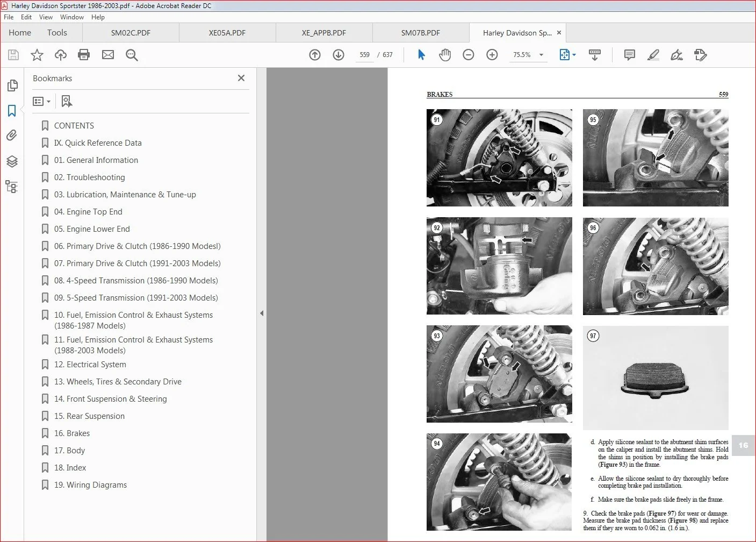The height and width of the screenshot is (542, 756).
Task: Click the page number input field
Action: pyautogui.click(x=365, y=55)
